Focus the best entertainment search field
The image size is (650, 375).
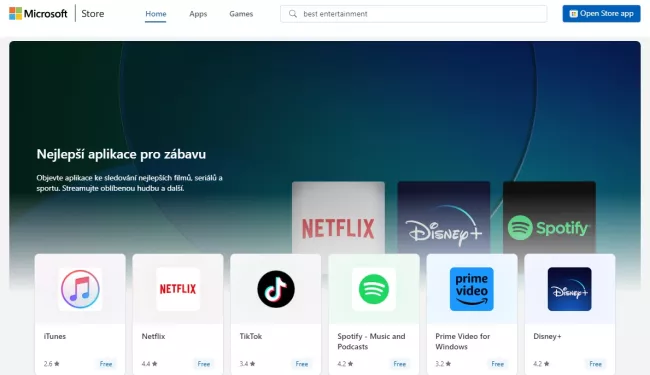413,14
